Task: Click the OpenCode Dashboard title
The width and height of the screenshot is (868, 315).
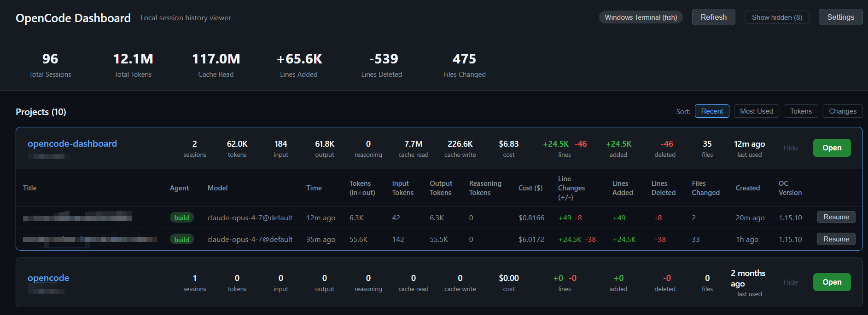Action: 73,18
